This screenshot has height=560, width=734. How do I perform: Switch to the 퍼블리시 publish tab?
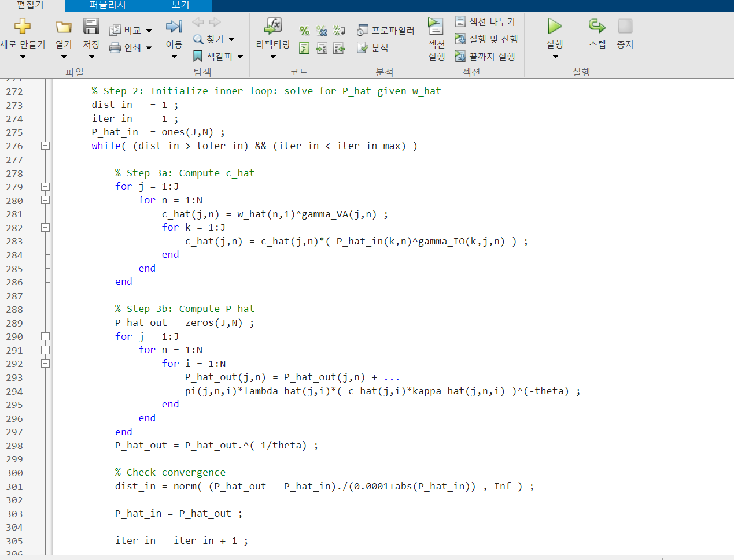(108, 5)
